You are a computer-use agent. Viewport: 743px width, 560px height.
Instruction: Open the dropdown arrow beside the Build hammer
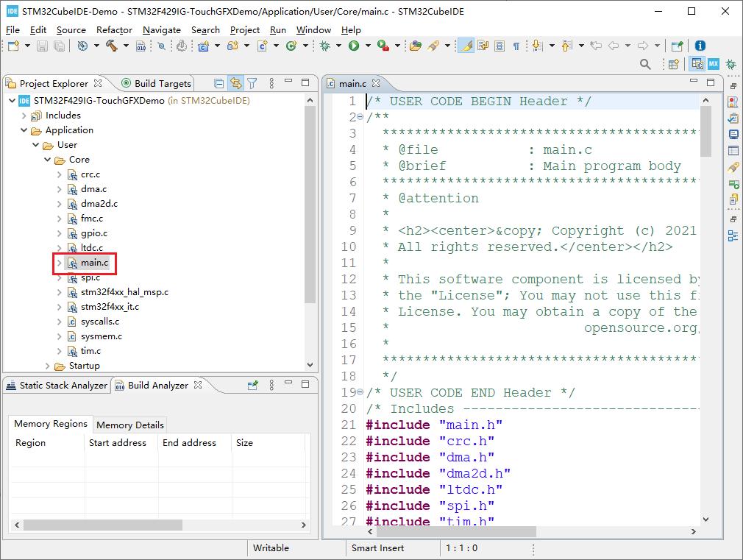coord(124,46)
